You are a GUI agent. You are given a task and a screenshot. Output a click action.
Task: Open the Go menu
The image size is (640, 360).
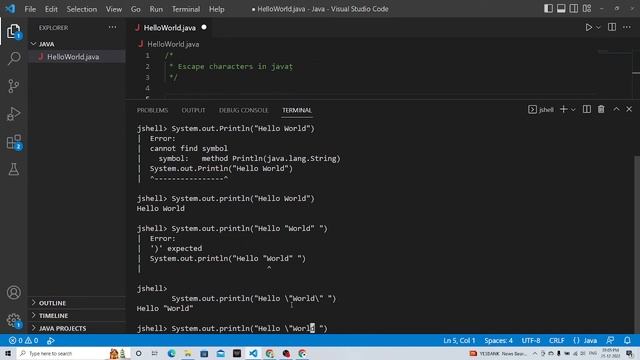(x=136, y=9)
